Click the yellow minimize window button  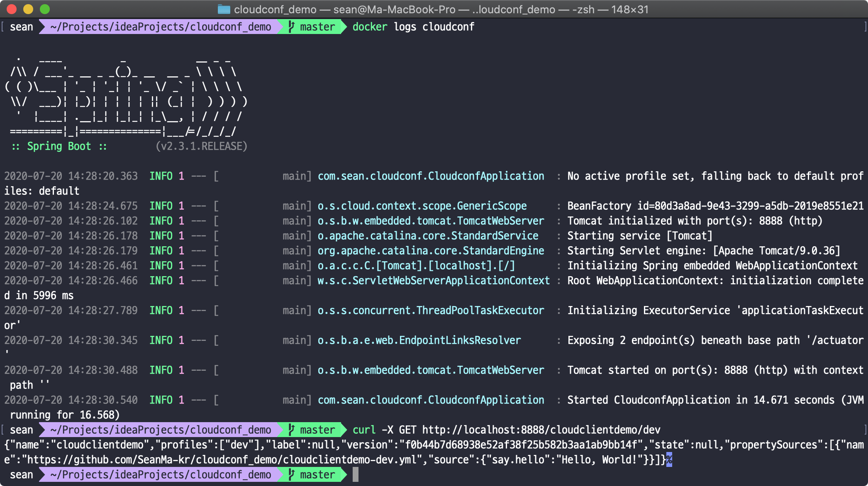point(28,9)
